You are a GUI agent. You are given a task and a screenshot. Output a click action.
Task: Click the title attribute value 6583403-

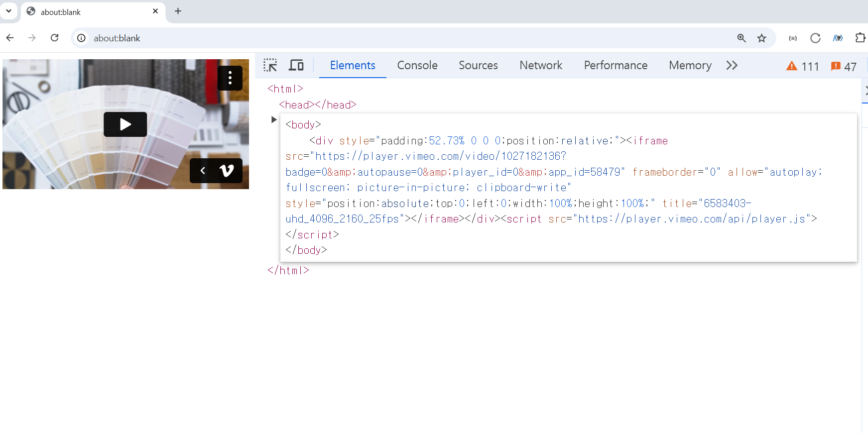coord(727,204)
